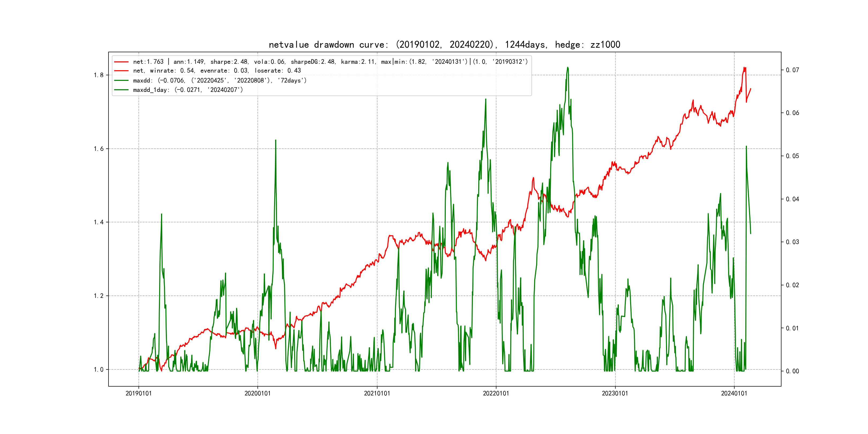Click the x-axis label 20240101
This screenshot has height=434, width=868.
pos(734,393)
